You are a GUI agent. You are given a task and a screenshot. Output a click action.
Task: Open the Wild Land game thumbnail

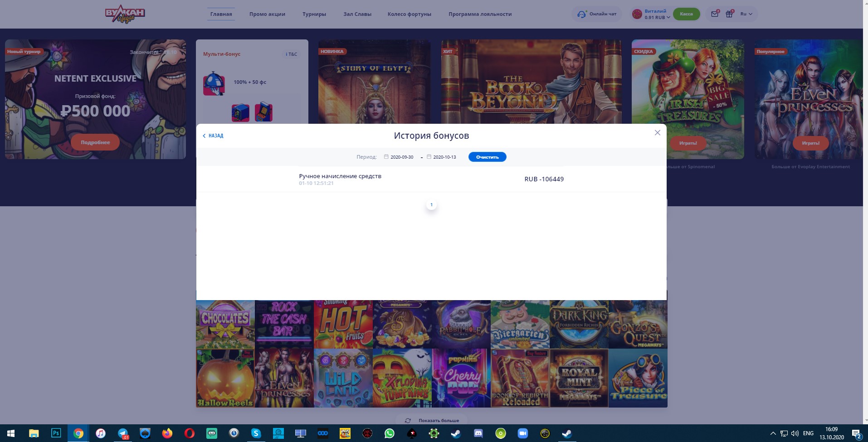pos(343,378)
